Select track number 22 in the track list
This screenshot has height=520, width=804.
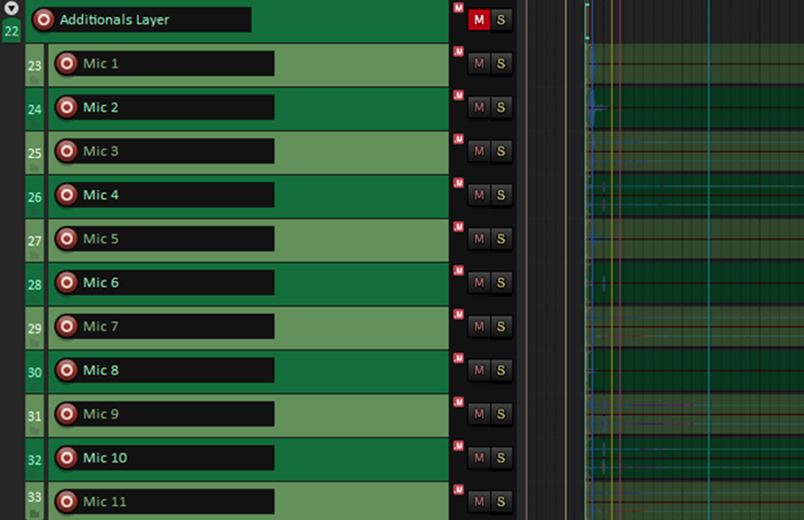pos(12,31)
